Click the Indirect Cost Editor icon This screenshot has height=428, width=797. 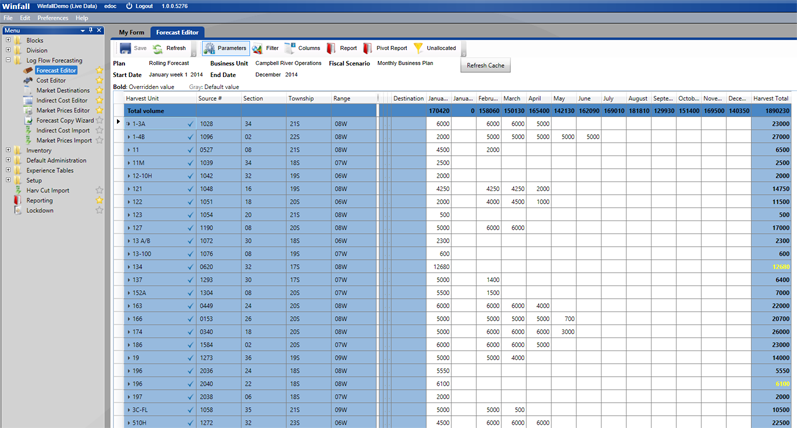(28, 100)
